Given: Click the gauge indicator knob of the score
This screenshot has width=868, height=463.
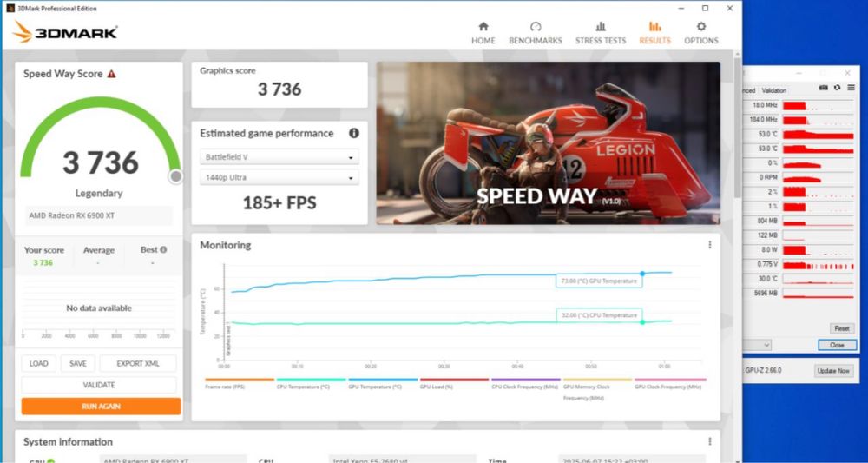Looking at the screenshot, I should point(176,176).
